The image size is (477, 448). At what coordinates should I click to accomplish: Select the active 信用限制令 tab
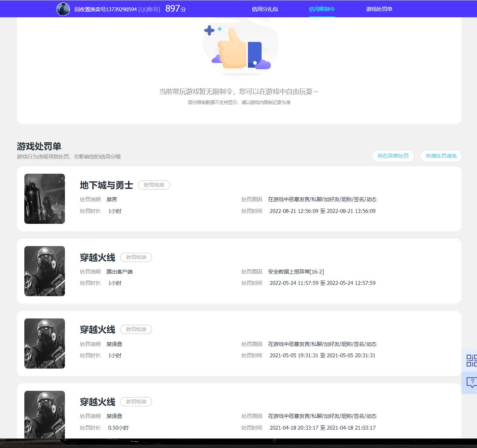coord(321,9)
